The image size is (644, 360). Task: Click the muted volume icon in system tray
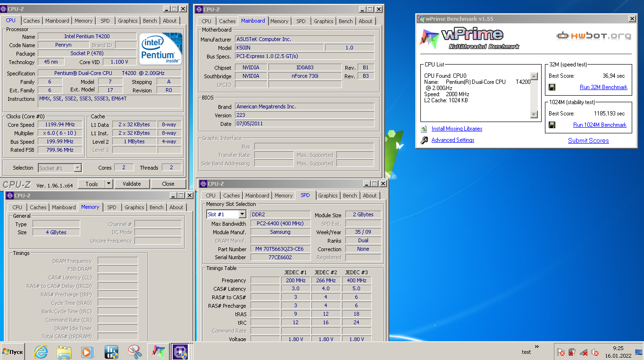595,352
